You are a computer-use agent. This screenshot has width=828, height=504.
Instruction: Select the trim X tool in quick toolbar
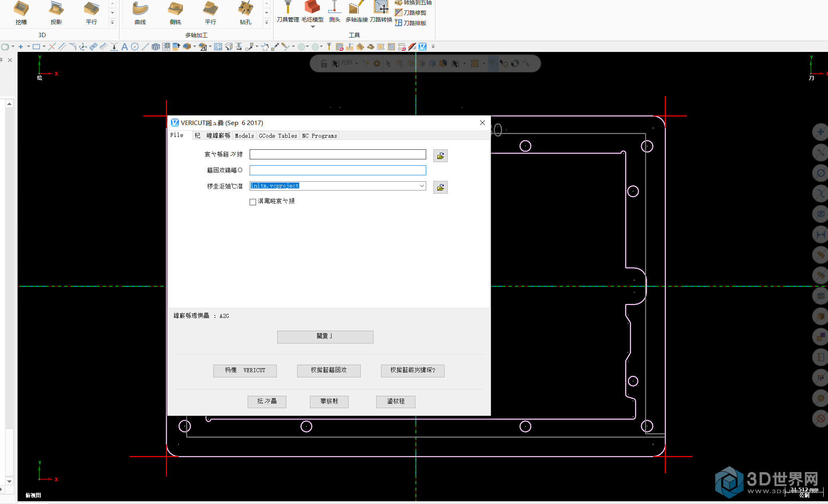point(52,47)
